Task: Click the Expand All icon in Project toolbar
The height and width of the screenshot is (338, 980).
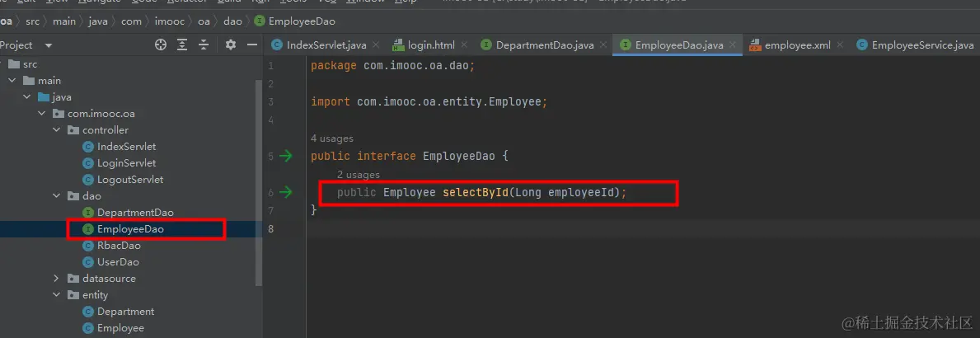Action: [x=182, y=45]
